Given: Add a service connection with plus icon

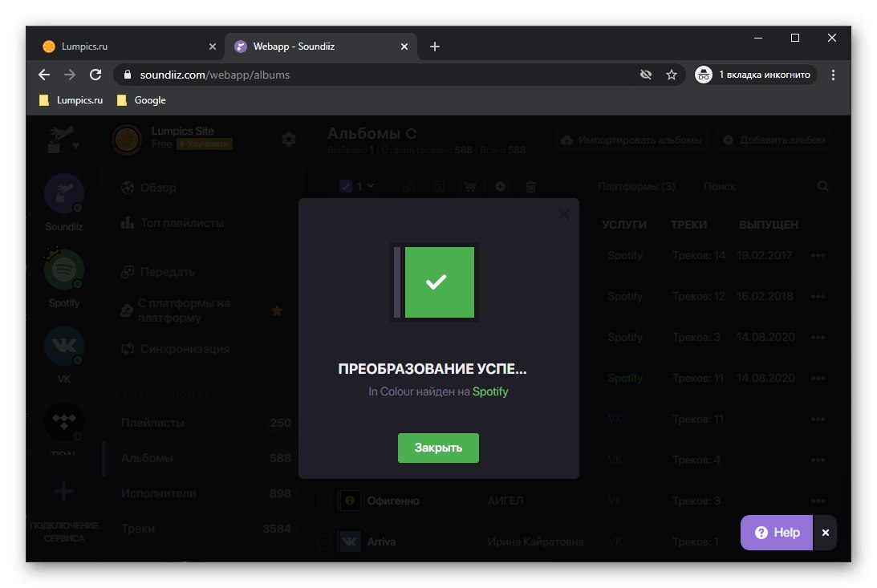Looking at the screenshot, I should tap(63, 492).
